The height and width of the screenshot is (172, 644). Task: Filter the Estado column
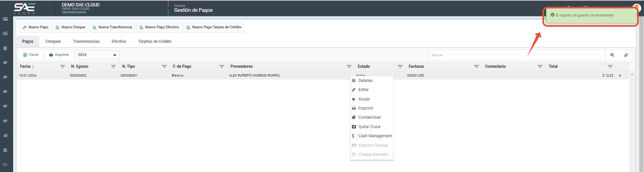400,67
